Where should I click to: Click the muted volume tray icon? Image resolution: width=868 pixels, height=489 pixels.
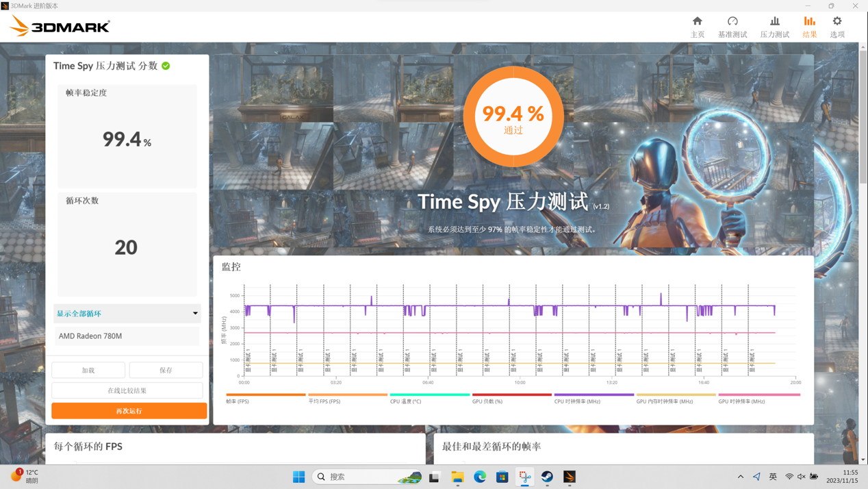802,477
